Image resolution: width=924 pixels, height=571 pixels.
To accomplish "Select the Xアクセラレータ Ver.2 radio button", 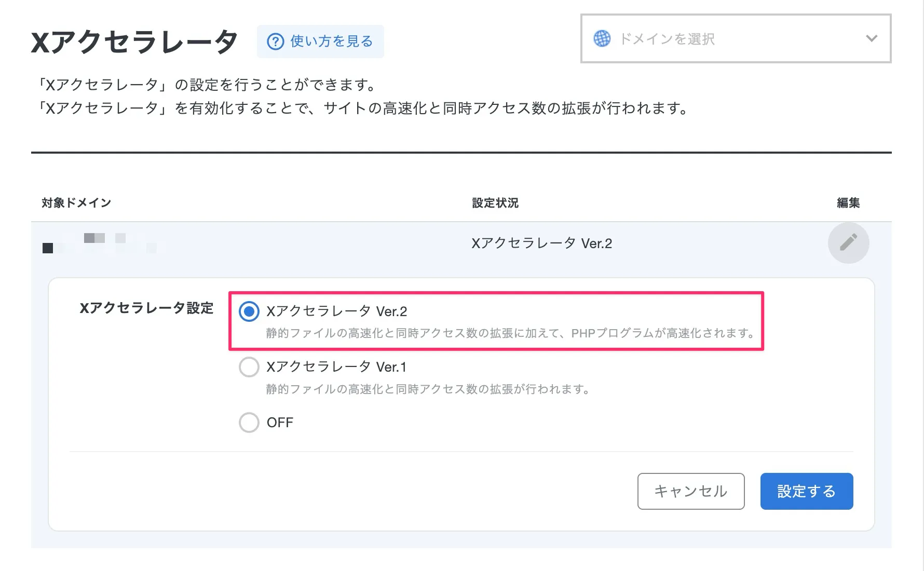I will point(249,311).
